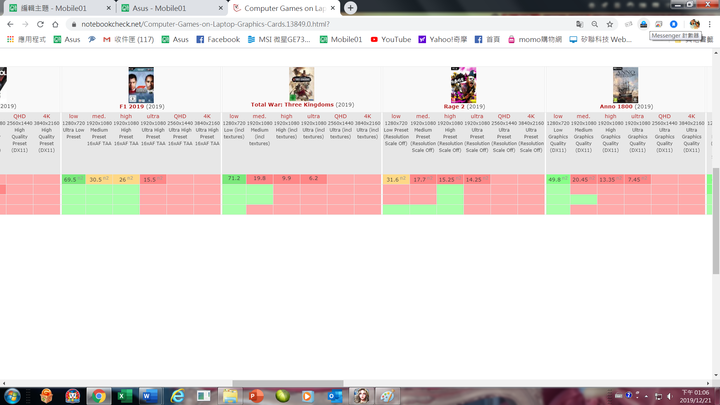Screen dimensions: 720x405
Task: Open the YouTube bookmark
Action: click(391, 39)
